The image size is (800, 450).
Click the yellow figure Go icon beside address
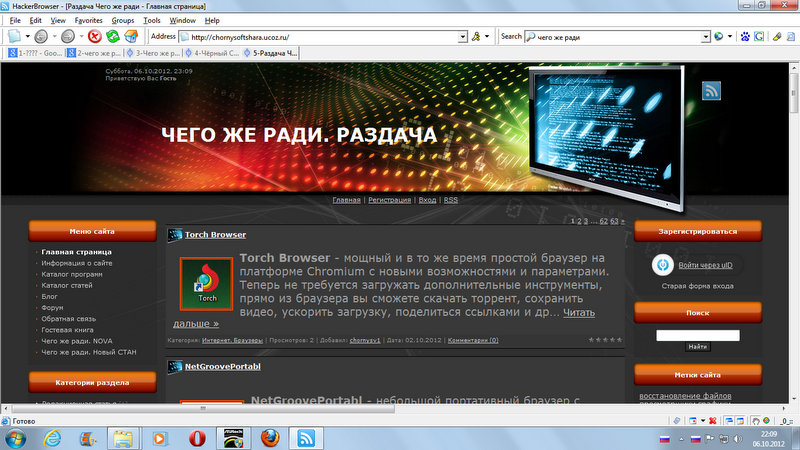(x=476, y=36)
